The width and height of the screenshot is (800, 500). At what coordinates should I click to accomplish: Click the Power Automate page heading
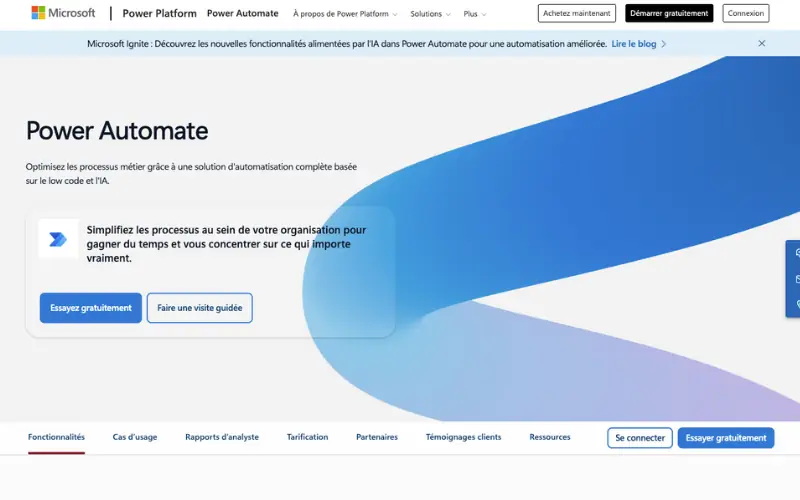(117, 131)
